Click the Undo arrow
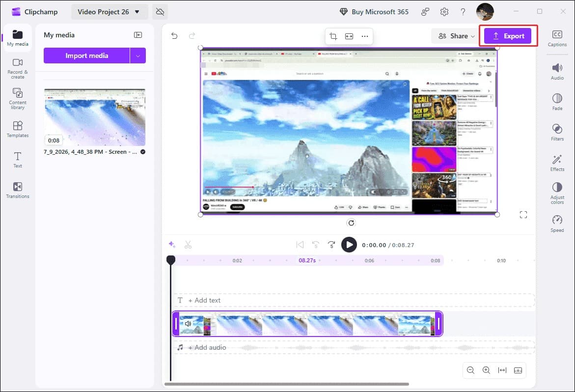Screen dimensions: 575x392 click(174, 35)
